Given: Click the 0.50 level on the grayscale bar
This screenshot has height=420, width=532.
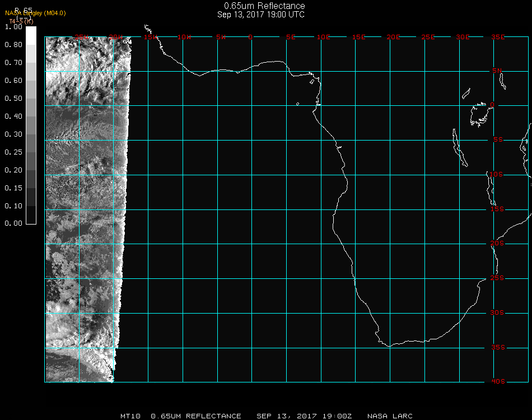Looking at the screenshot, I should [31, 99].
